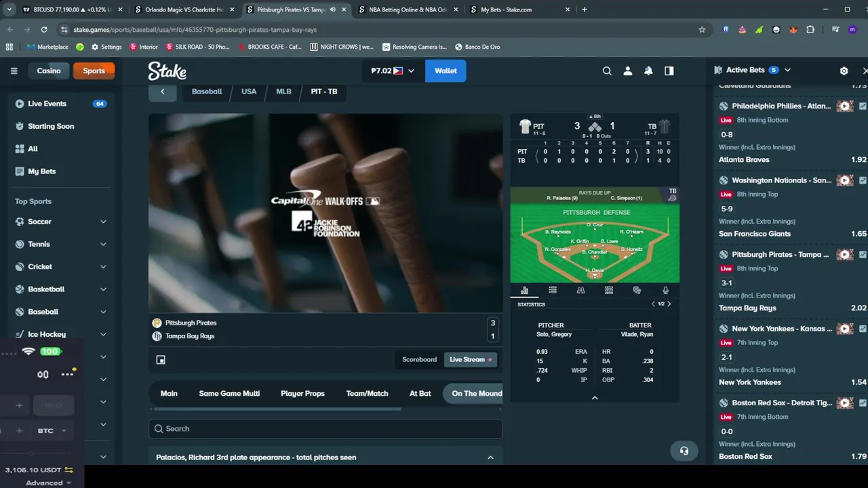Go to previous statistics page arrow
The width and height of the screenshot is (868, 488).
[x=653, y=304]
